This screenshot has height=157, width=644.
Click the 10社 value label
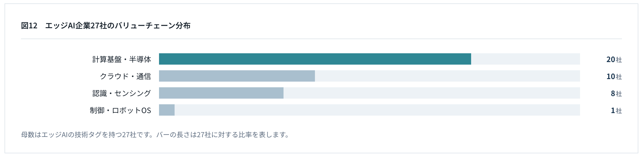[614, 76]
